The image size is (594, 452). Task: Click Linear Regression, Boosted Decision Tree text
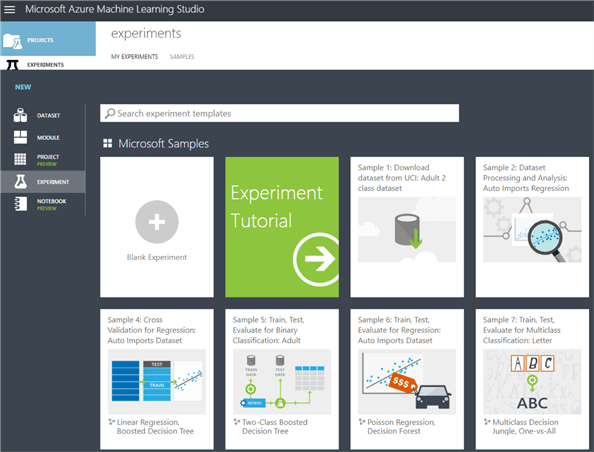(x=155, y=427)
